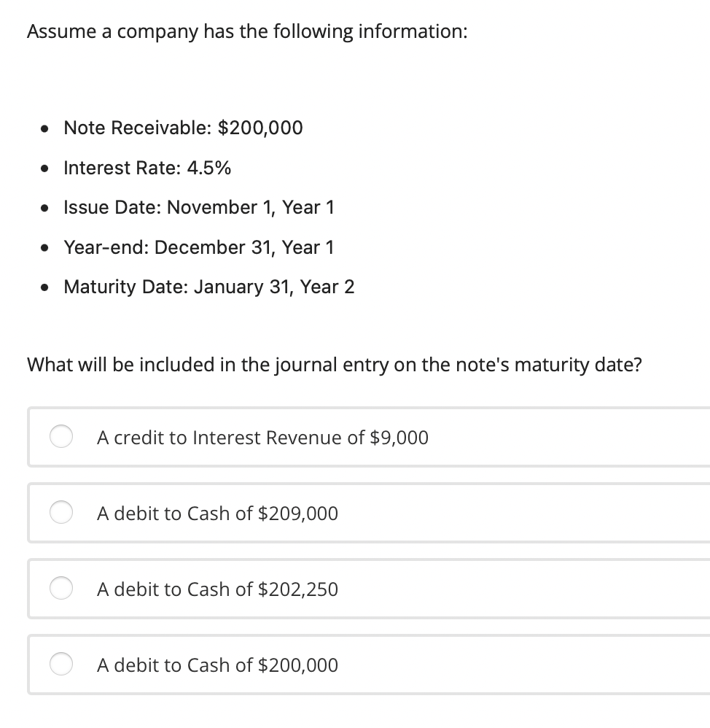Click the answer text "A debit to Cash of $200,000"
Screen dimensions: 710x728
pos(217,665)
